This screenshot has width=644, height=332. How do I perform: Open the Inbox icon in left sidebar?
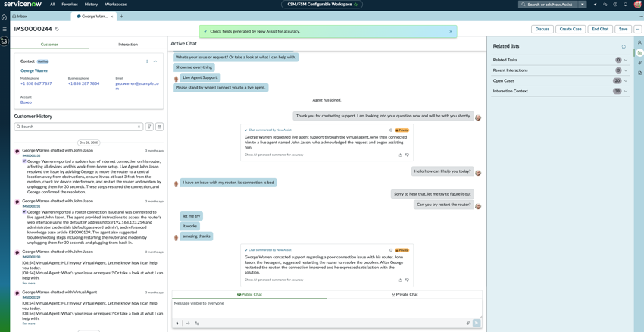click(x=4, y=41)
